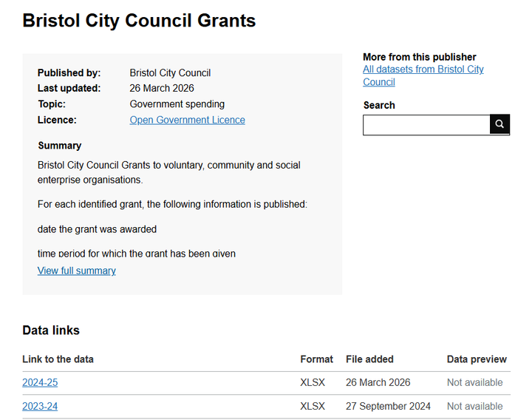Click the 'Published by:' label
532x420 pixels.
pos(69,72)
